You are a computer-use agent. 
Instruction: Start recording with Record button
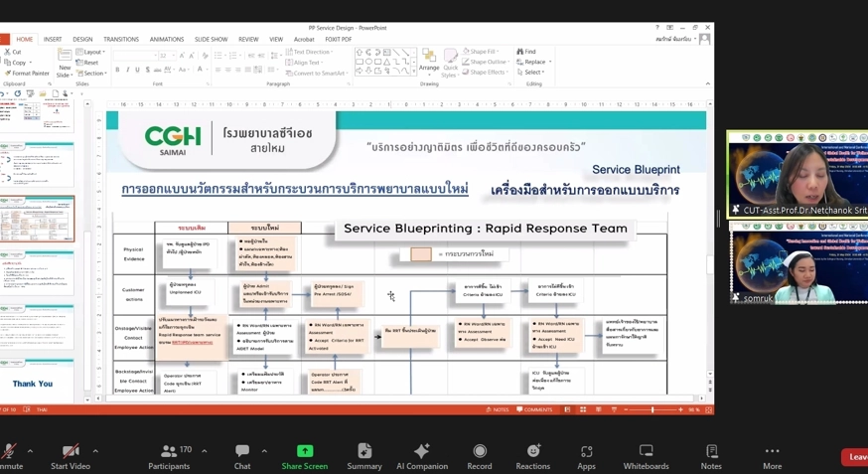[480, 456]
